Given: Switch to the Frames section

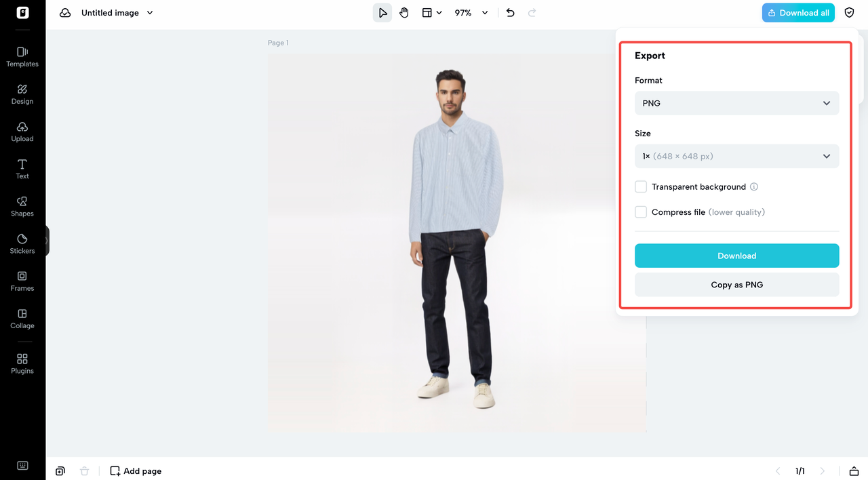Looking at the screenshot, I should pos(22,280).
